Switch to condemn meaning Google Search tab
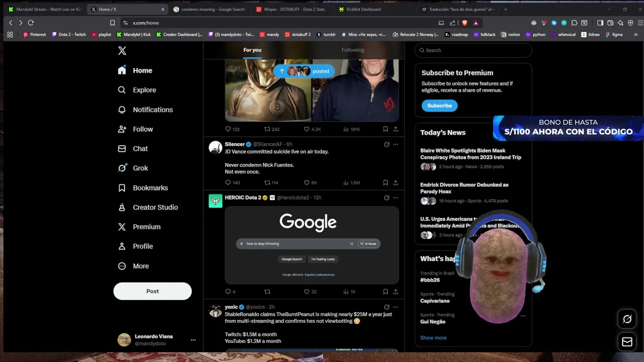The height and width of the screenshot is (362, 644). click(x=210, y=9)
